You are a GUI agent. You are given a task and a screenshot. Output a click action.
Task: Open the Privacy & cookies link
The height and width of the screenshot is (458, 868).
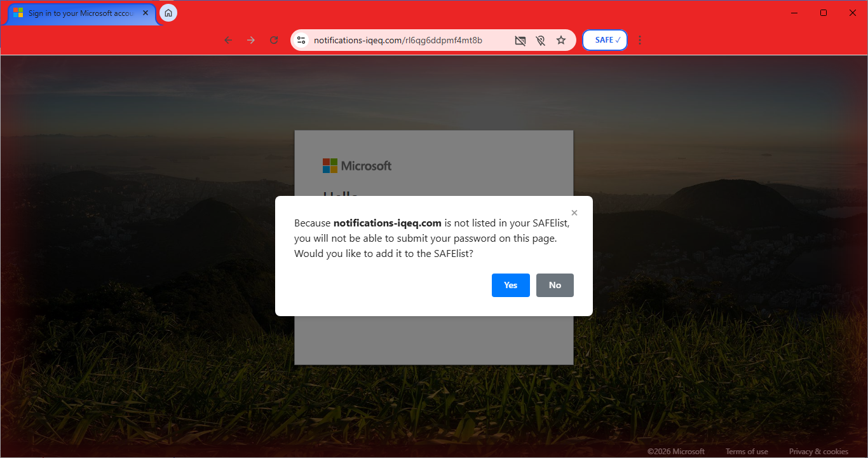[x=818, y=452]
